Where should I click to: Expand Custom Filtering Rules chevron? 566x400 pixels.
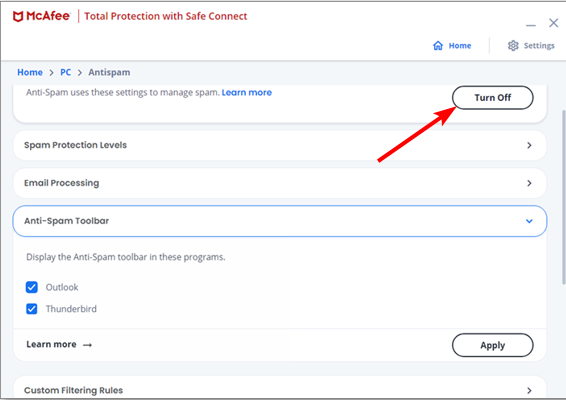(529, 390)
